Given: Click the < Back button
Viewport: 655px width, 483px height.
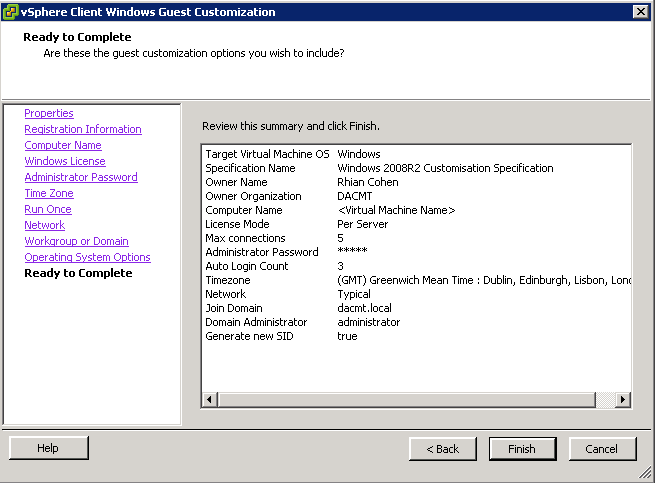Looking at the screenshot, I should coord(443,449).
